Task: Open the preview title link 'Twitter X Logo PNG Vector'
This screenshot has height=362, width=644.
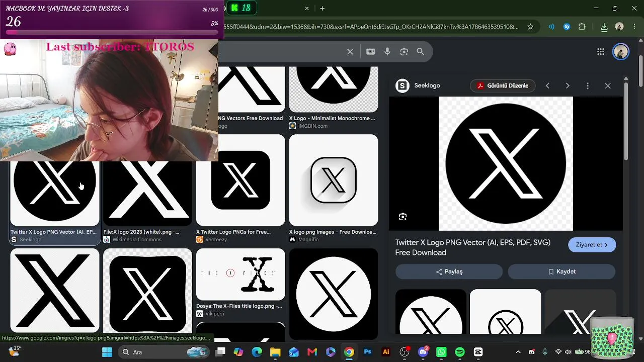Action: (473, 247)
